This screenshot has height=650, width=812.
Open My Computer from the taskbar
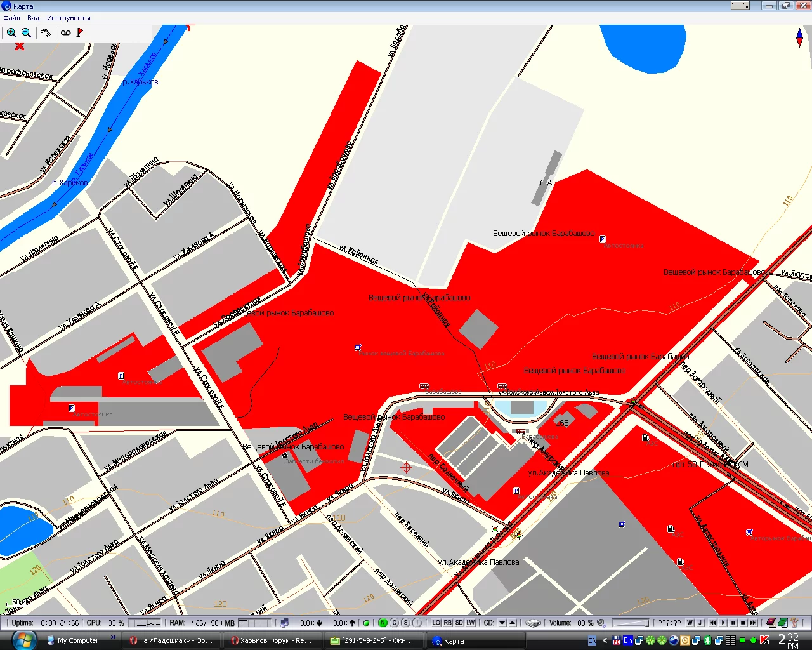(x=73, y=640)
